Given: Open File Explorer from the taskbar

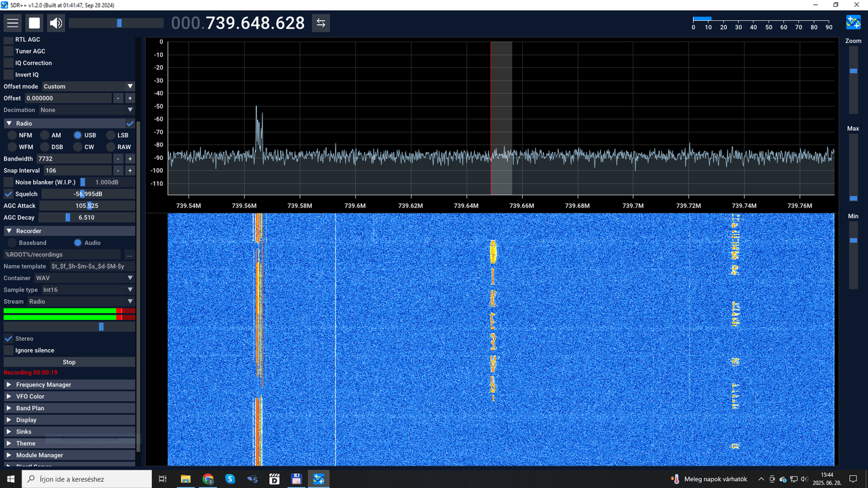Looking at the screenshot, I should [x=185, y=479].
